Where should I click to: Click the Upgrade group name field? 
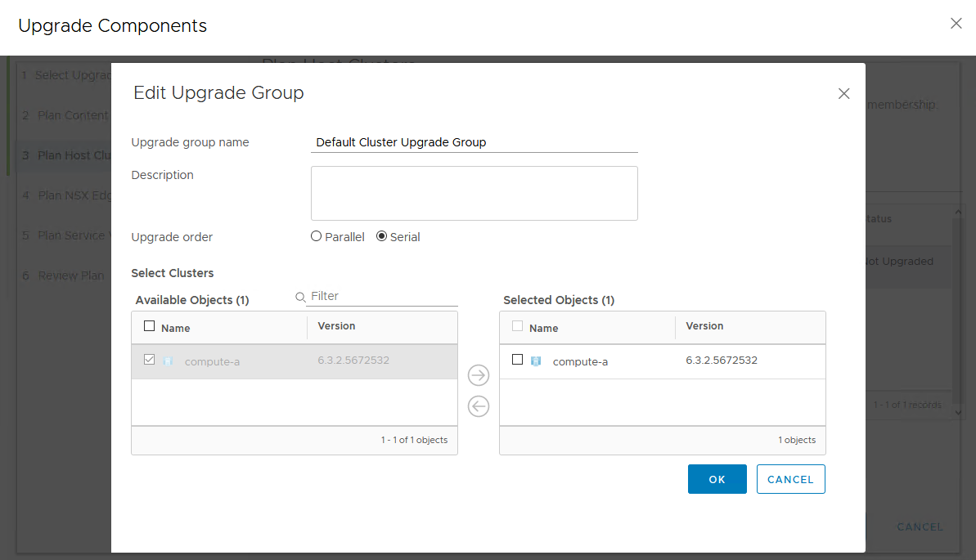pos(474,142)
